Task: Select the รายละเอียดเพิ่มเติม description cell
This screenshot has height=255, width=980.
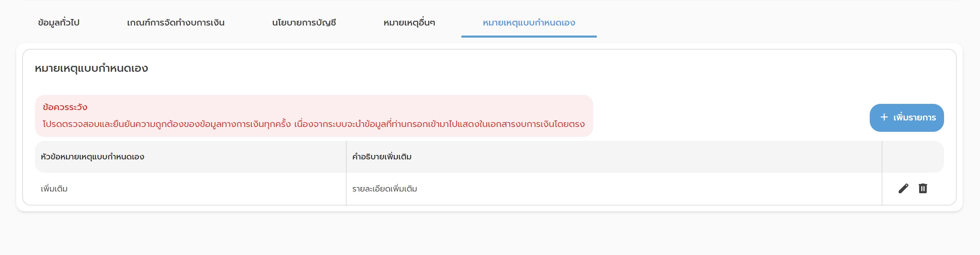Action: (x=385, y=189)
